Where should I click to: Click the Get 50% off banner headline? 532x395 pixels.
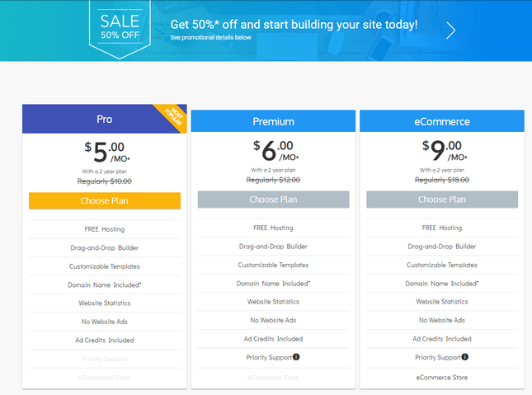pyautogui.click(x=294, y=25)
